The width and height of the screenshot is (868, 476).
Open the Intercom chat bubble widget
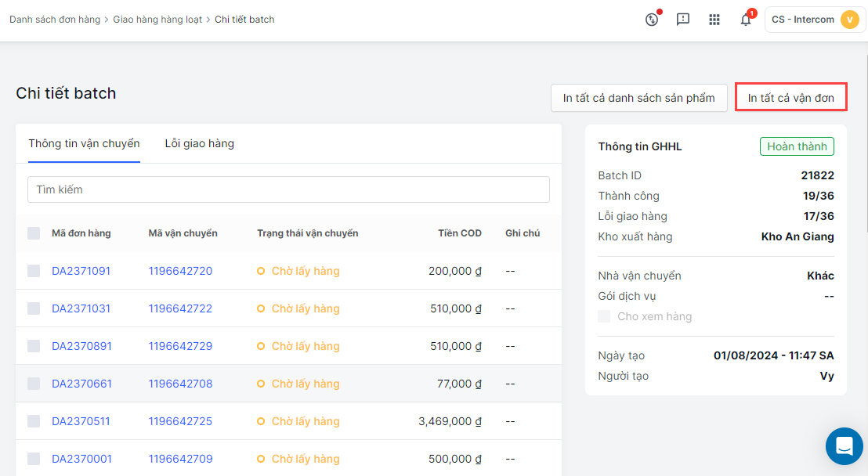[844, 446]
